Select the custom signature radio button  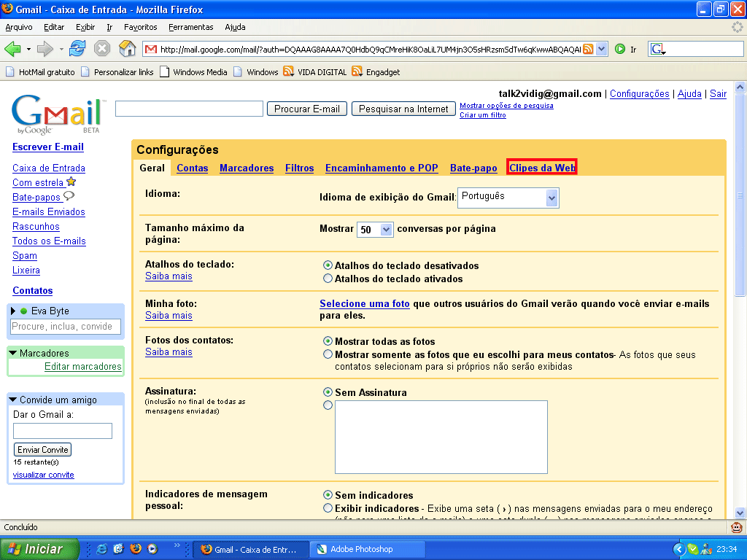pyautogui.click(x=328, y=405)
